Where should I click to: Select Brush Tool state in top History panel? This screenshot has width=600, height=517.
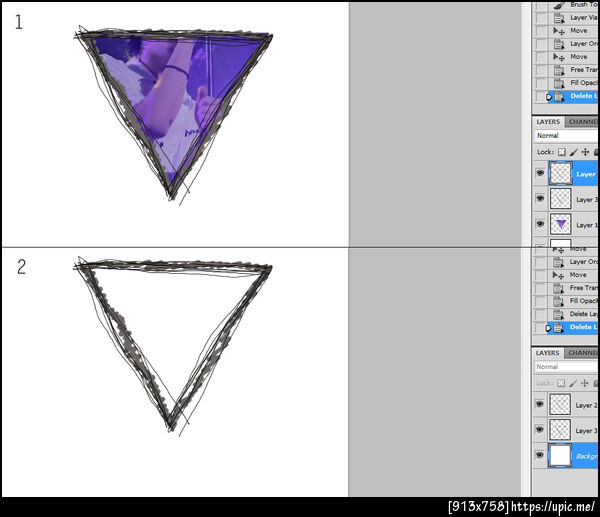click(x=573, y=5)
